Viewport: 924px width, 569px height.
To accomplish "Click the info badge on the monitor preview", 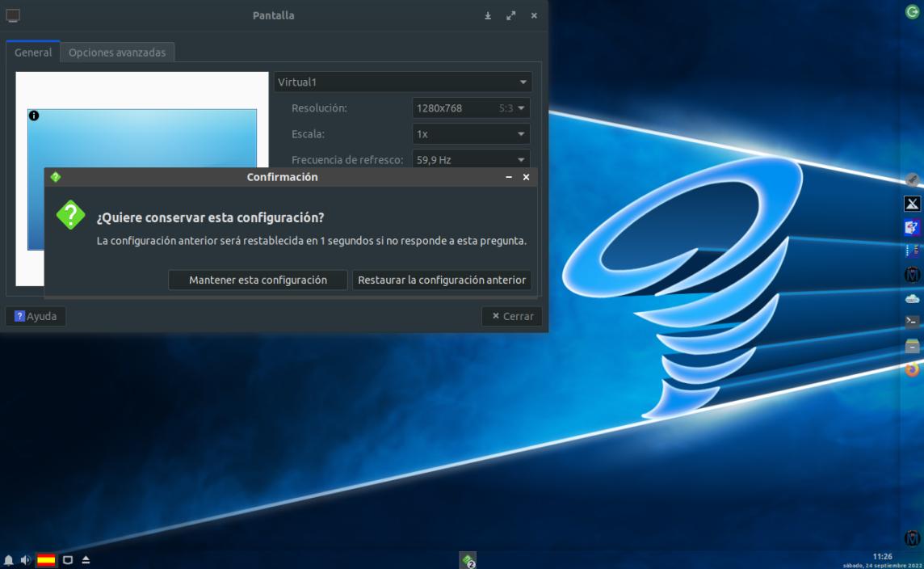I will 34,116.
